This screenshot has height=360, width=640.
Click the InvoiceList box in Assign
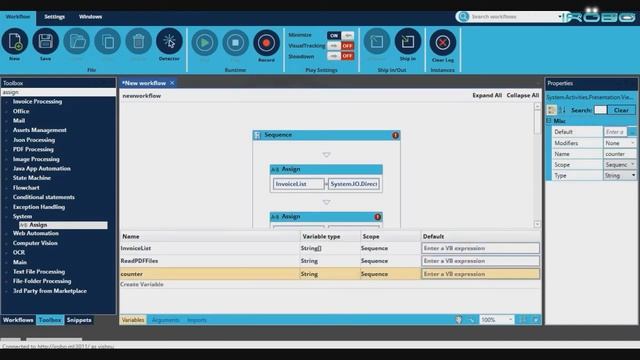298,184
